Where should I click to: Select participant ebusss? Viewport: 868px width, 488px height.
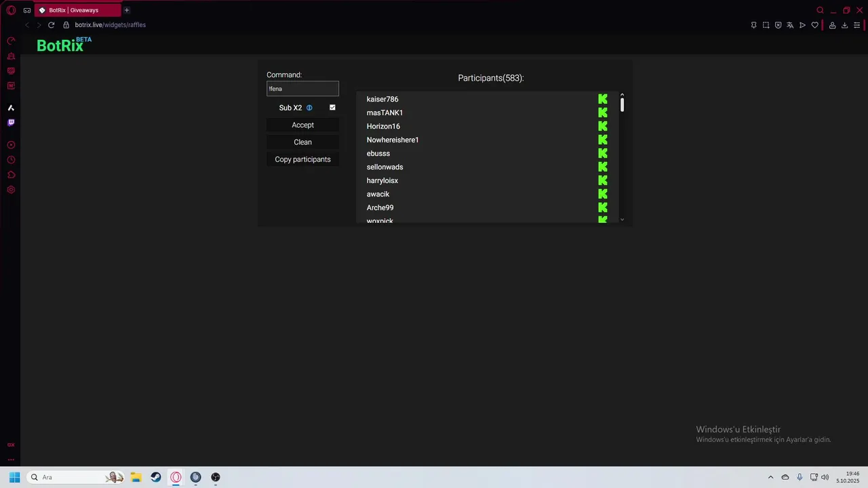(378, 153)
